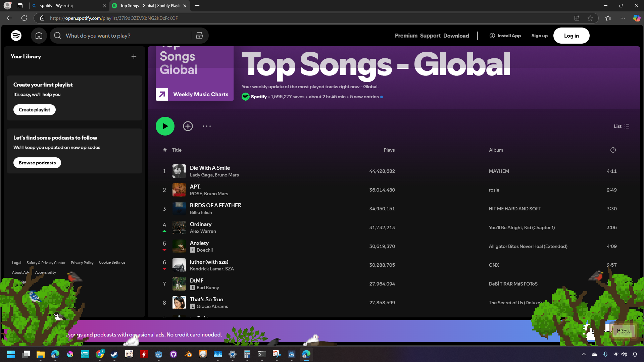Open Copilot in the browser
Viewport: 644px width, 362px height.
click(x=637, y=18)
